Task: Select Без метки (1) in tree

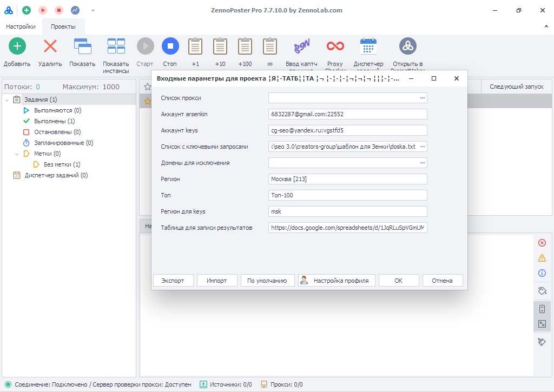Action: click(62, 164)
